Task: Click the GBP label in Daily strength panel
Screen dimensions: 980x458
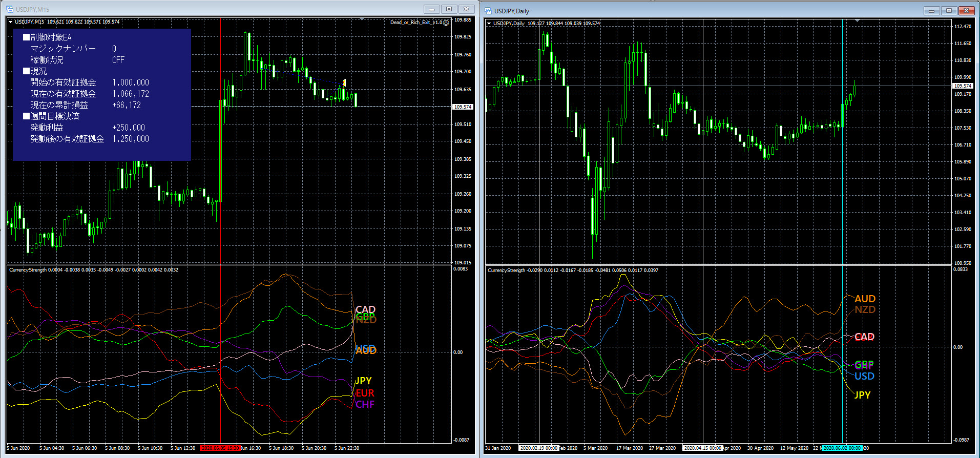Action: coord(864,365)
